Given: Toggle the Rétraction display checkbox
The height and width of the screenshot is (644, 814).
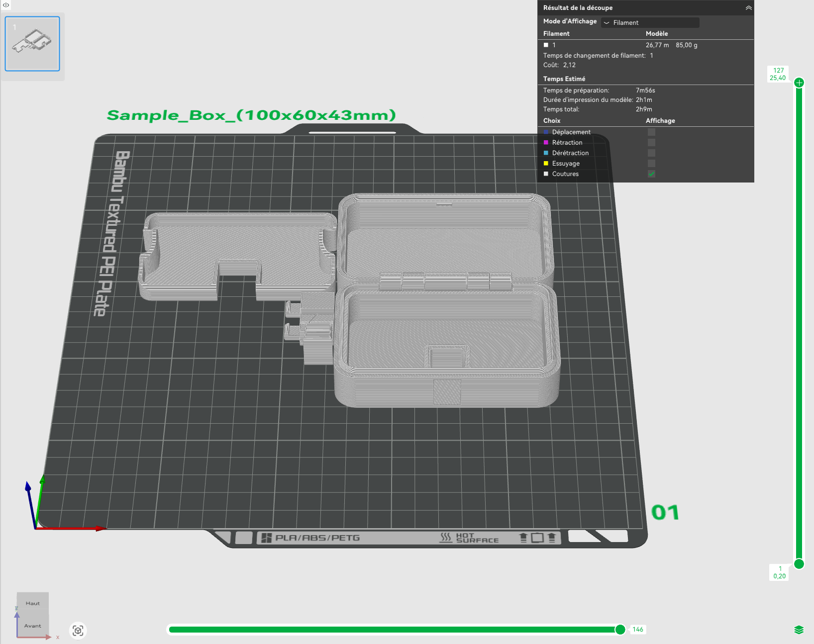Looking at the screenshot, I should (x=651, y=143).
